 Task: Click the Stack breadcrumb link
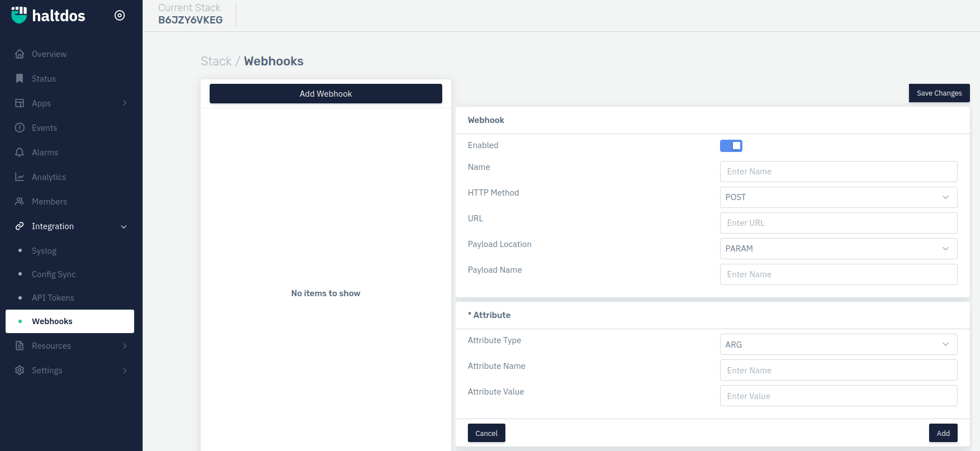216,61
